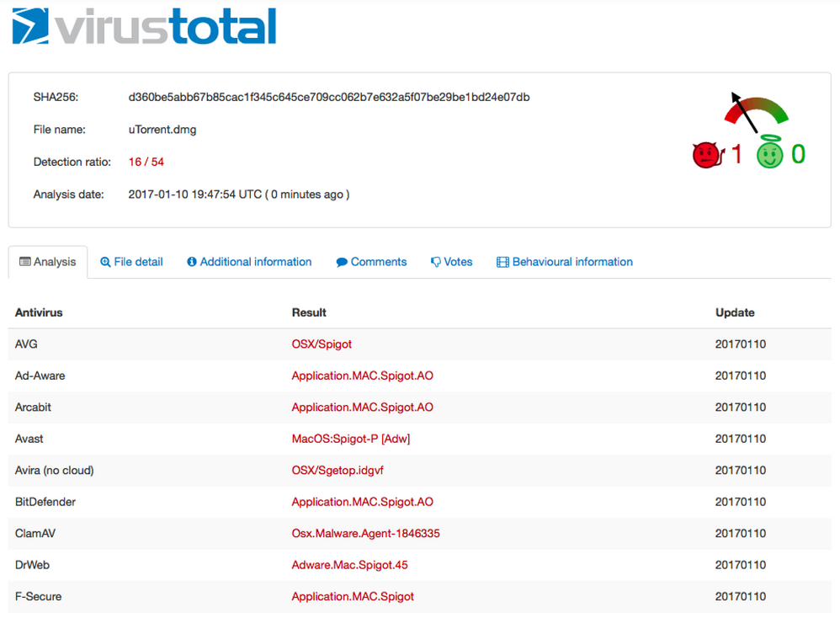Click the DrWeb antivirus name
This screenshot has width=840, height=618.
tap(32, 565)
